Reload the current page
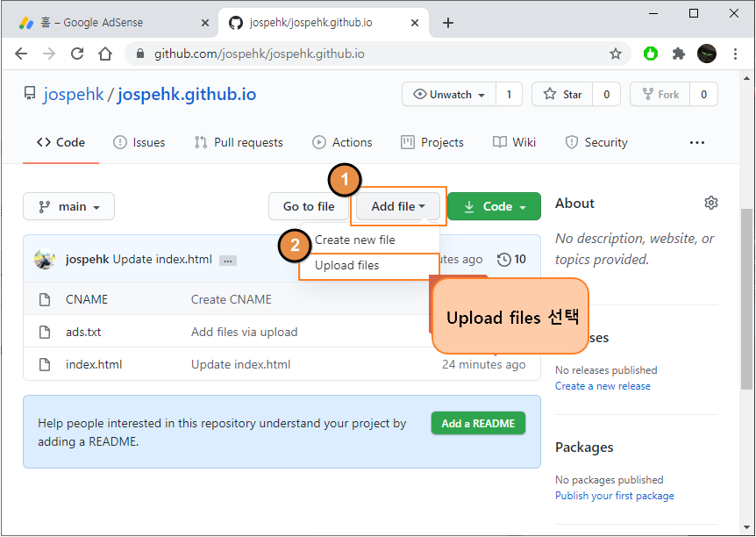Image resolution: width=756 pixels, height=537 pixels. 77,54
